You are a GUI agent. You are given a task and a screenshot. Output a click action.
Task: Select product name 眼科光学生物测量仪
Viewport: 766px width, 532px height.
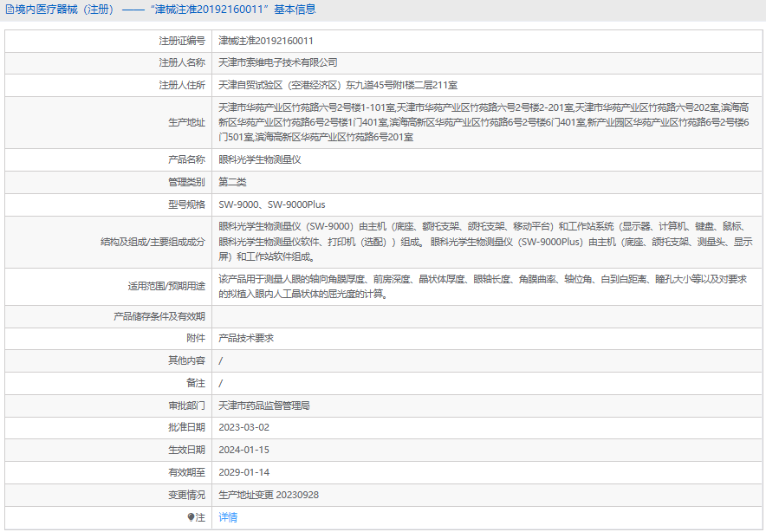(260, 159)
